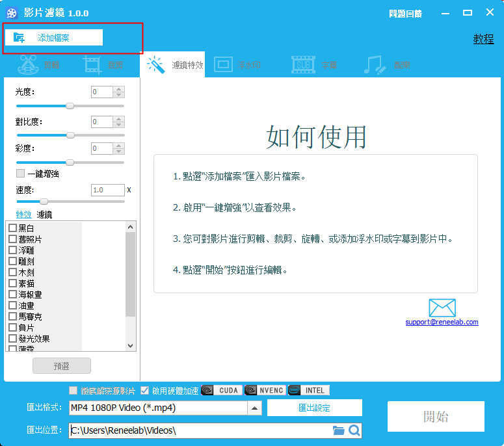Enable the 一鍵增強 checkbox
The image size is (504, 446).
coord(21,174)
